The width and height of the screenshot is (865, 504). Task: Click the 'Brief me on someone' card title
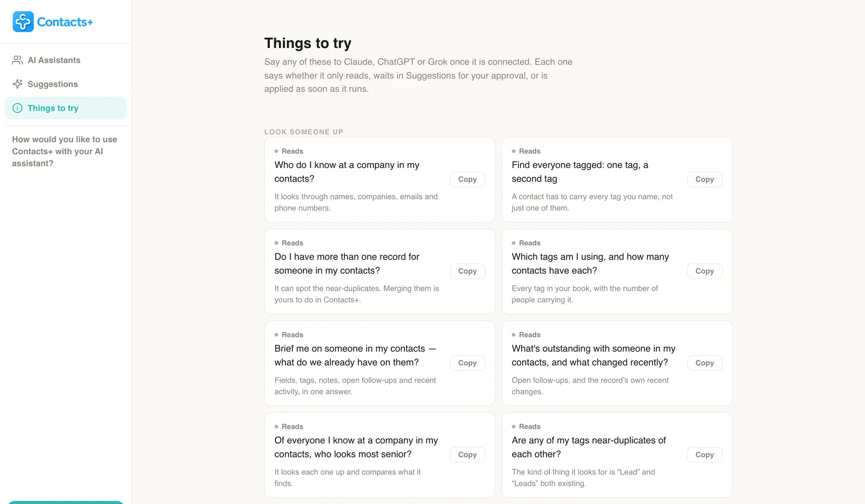pos(355,355)
